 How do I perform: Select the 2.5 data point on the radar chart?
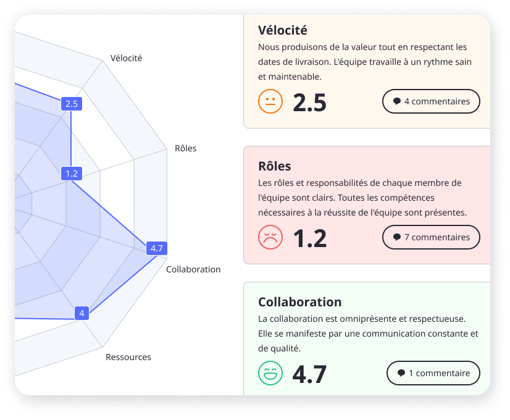point(72,104)
